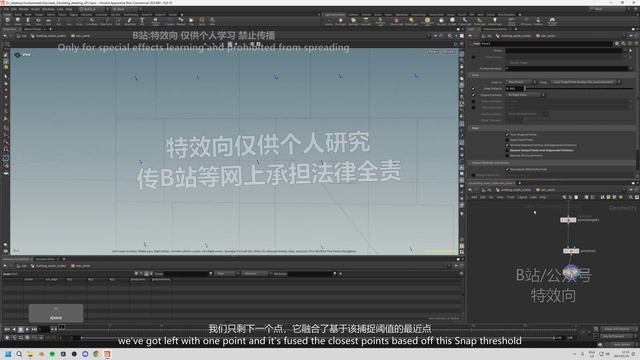Enable Keep Fused Points
The width and height of the screenshot is (640, 360).
point(507,140)
